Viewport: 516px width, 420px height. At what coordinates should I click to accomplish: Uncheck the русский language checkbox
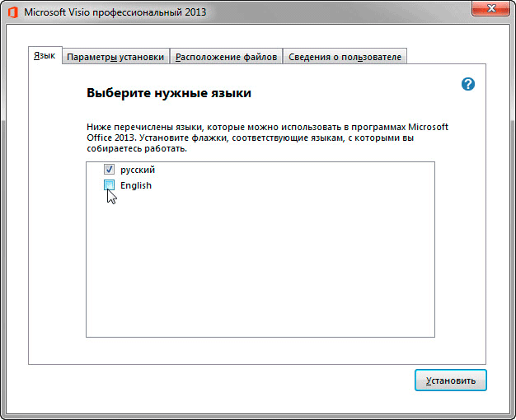(x=110, y=170)
